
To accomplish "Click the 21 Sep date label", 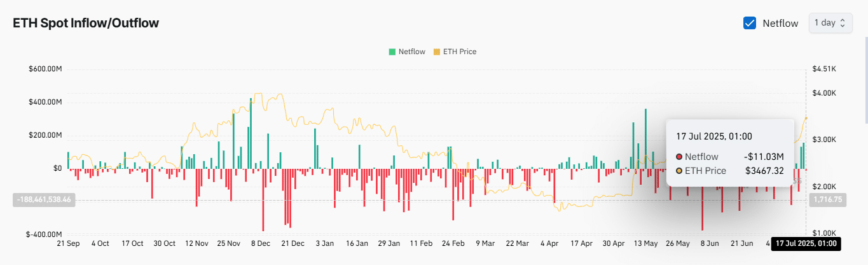I will click(x=68, y=243).
